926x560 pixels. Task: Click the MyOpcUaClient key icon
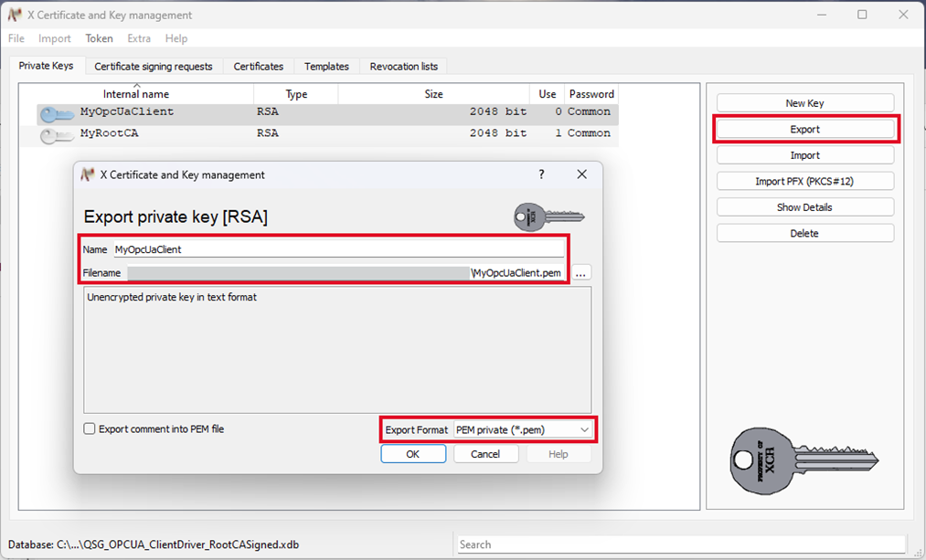(58, 112)
